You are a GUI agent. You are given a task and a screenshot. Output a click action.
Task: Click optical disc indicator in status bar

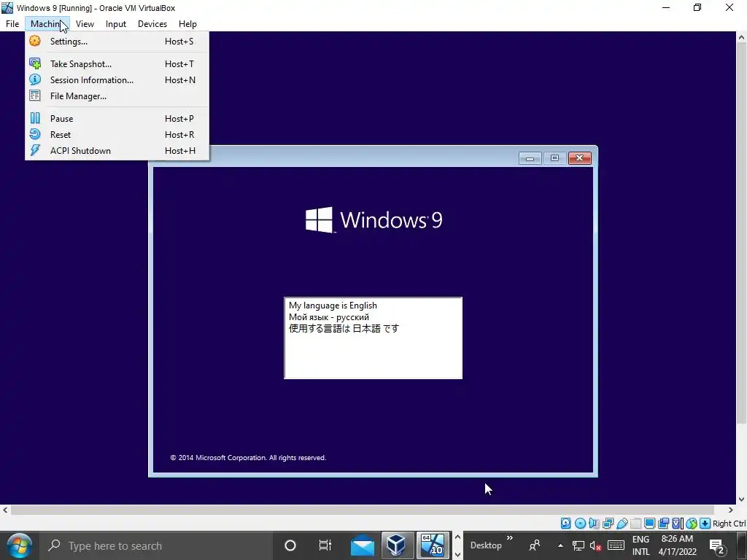click(580, 524)
